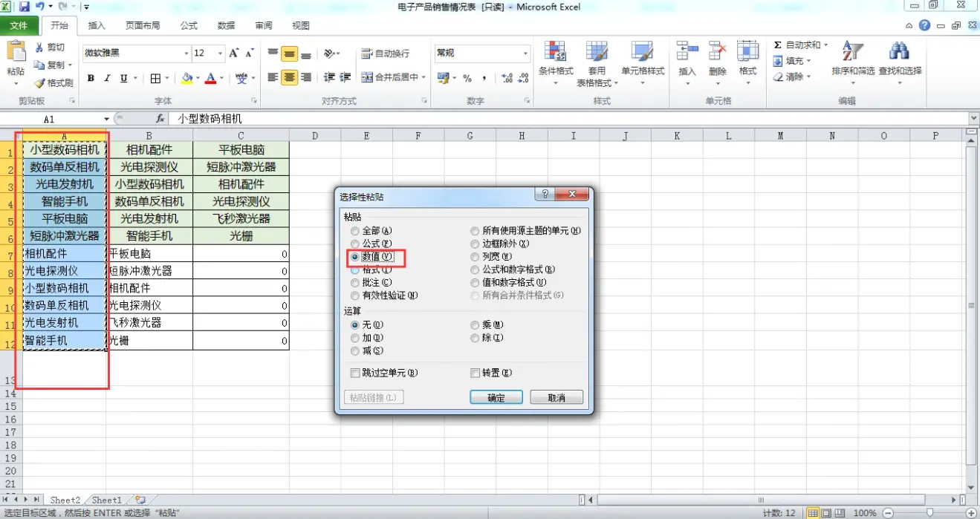Select the 数值(V) paste option

[x=371, y=257]
